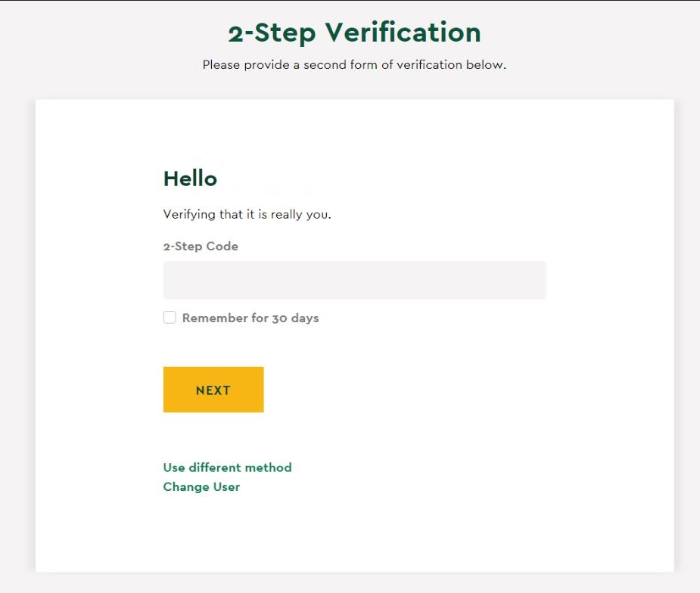Click the Verifying that it is really you text
The height and width of the screenshot is (593, 700).
(247, 214)
